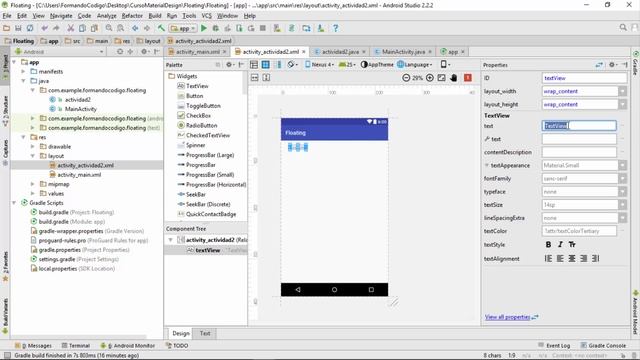
Task: Click the textColor value field
Action: (x=579, y=231)
